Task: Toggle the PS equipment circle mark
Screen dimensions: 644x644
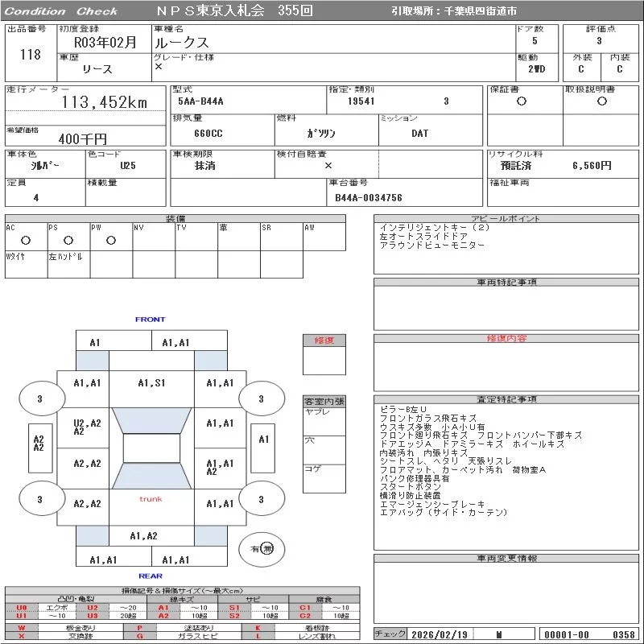Action: 68,240
